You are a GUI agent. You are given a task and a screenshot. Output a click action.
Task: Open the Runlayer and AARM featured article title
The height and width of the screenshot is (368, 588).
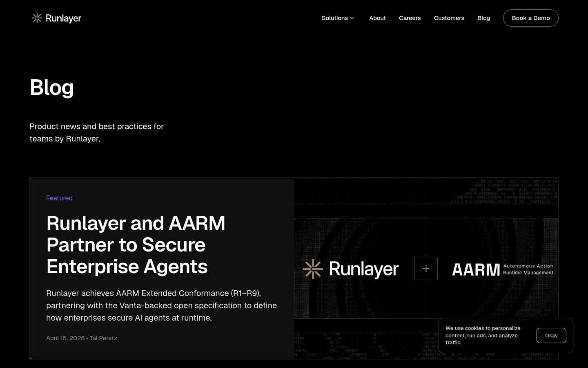[136, 245]
